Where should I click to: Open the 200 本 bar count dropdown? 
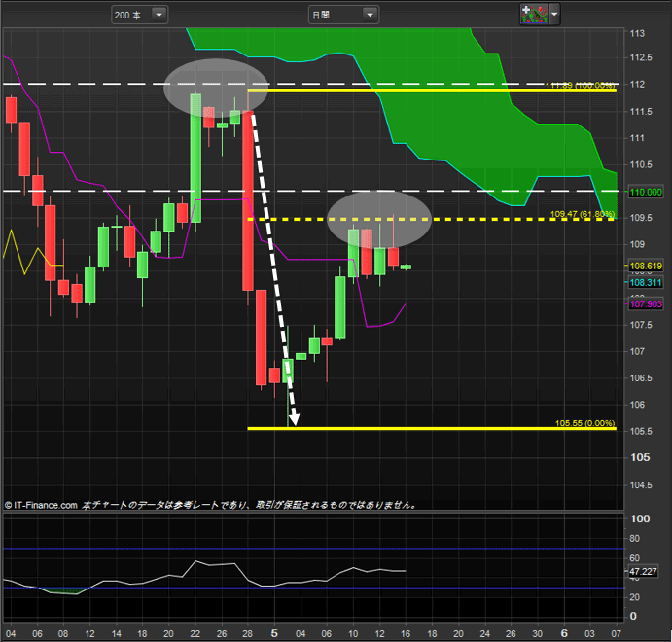click(140, 15)
